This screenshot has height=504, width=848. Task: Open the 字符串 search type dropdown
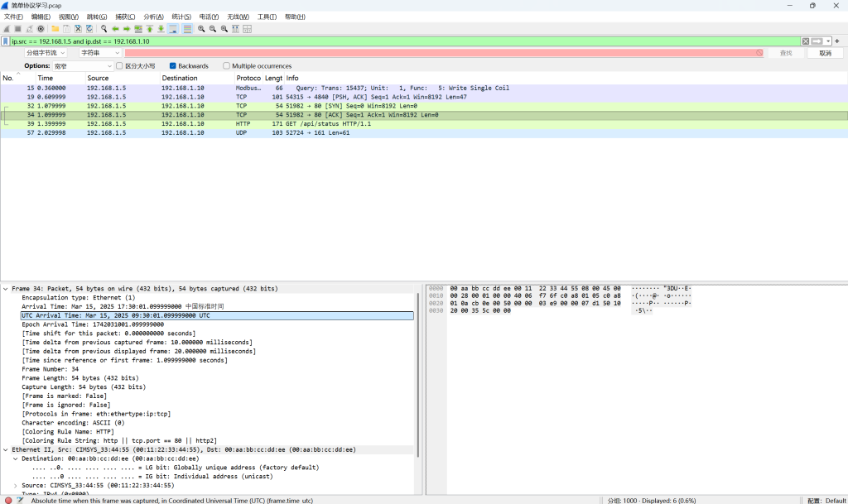99,53
